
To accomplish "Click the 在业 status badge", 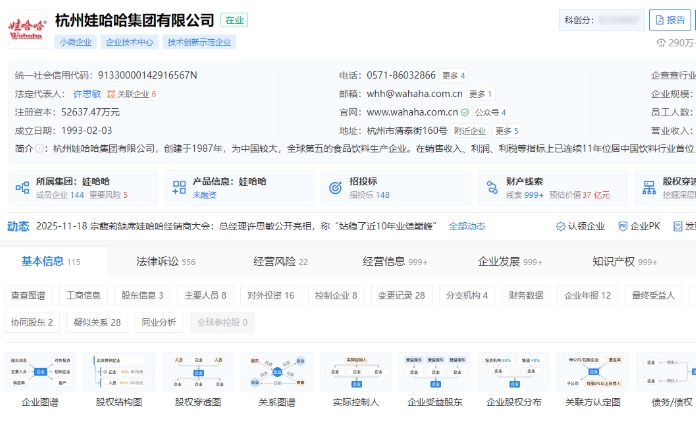I will click(x=234, y=20).
